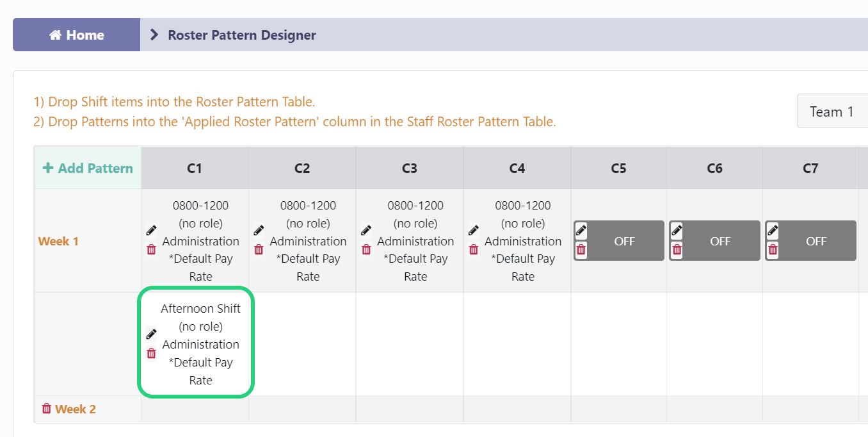Click the 0800-1200 shift text in C4

point(523,206)
